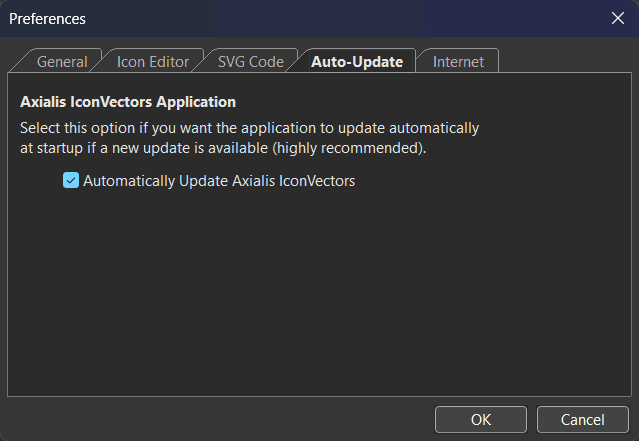Select the SVG Code tab

point(250,62)
